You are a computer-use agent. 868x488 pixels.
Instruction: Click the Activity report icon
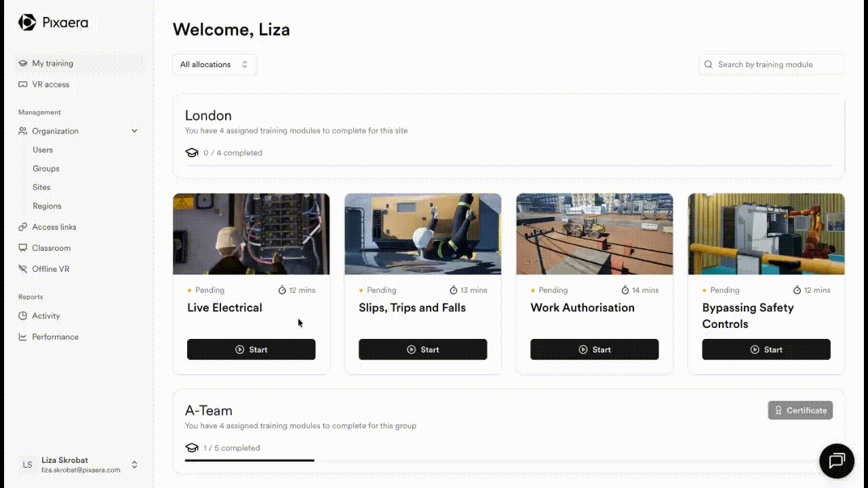[x=23, y=316]
